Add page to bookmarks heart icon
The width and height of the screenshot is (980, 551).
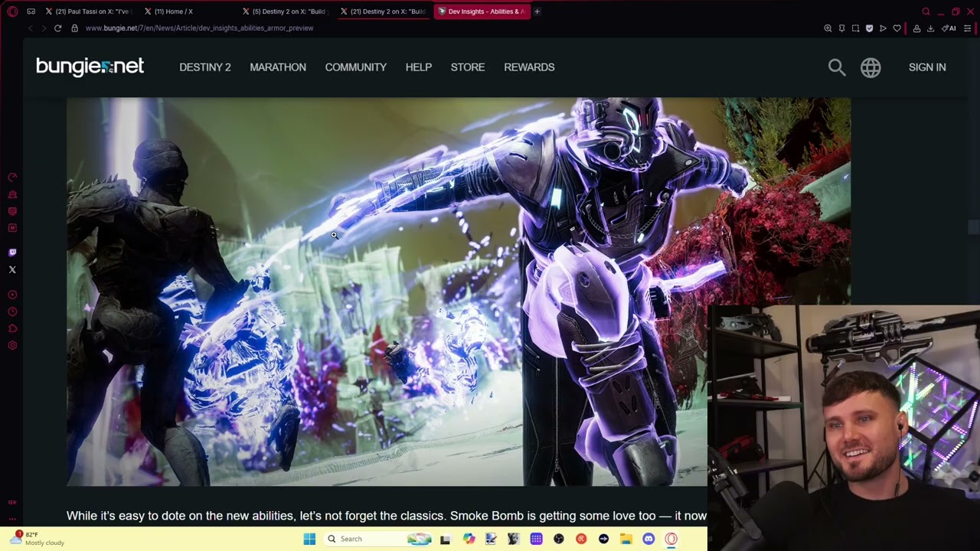click(897, 28)
